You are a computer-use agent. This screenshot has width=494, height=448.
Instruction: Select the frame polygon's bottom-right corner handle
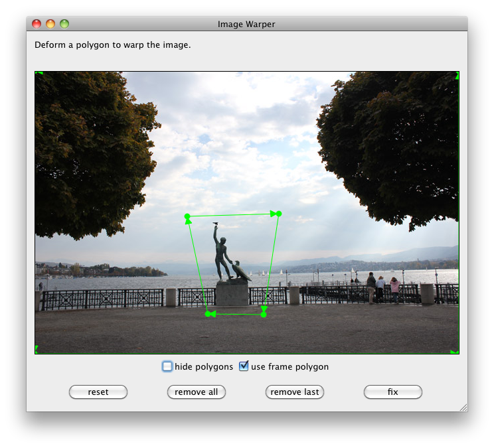coord(457,352)
